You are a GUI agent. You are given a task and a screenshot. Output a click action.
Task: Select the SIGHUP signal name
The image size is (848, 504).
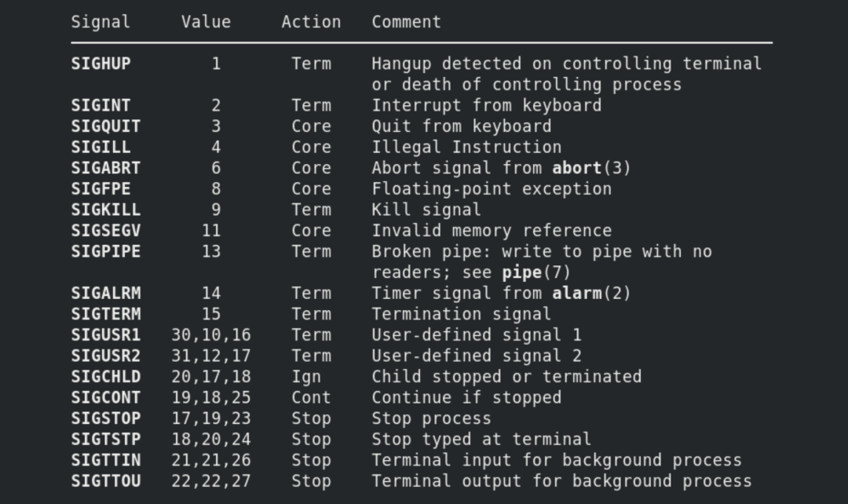(x=101, y=64)
